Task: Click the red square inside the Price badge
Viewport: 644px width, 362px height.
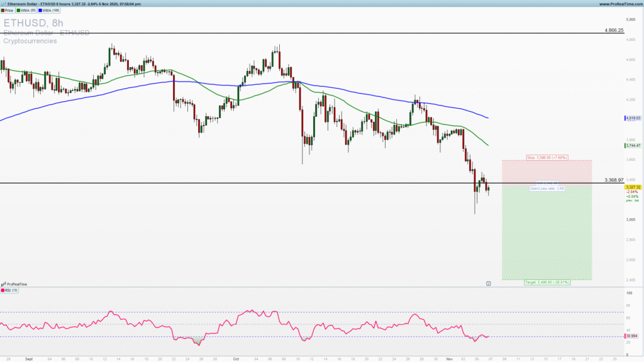Action: click(x=4, y=10)
